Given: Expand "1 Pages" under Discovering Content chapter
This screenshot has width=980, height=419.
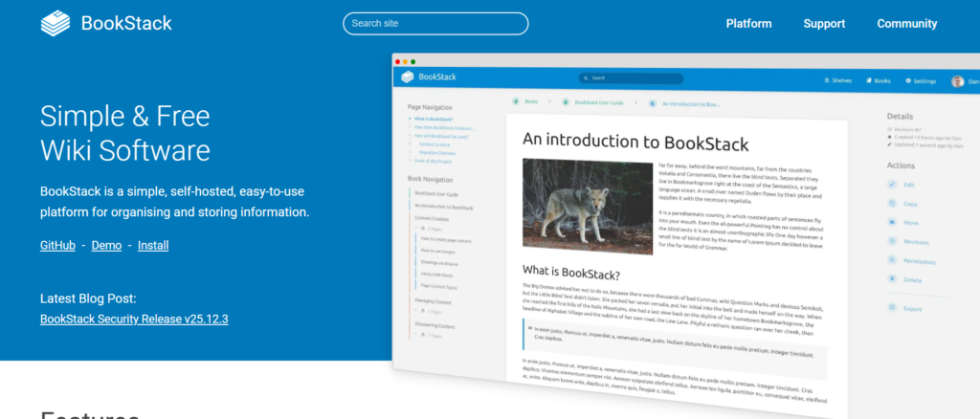Looking at the screenshot, I should (x=433, y=337).
